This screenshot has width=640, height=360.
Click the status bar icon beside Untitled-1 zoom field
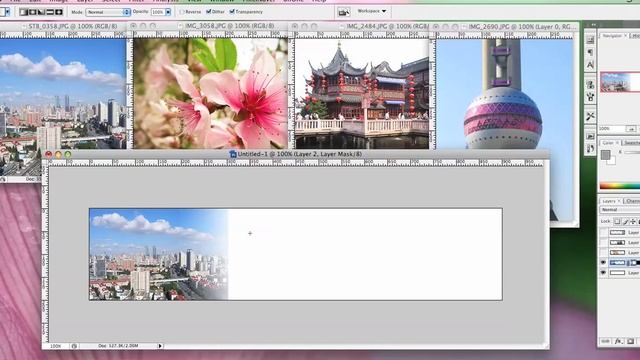click(74, 346)
